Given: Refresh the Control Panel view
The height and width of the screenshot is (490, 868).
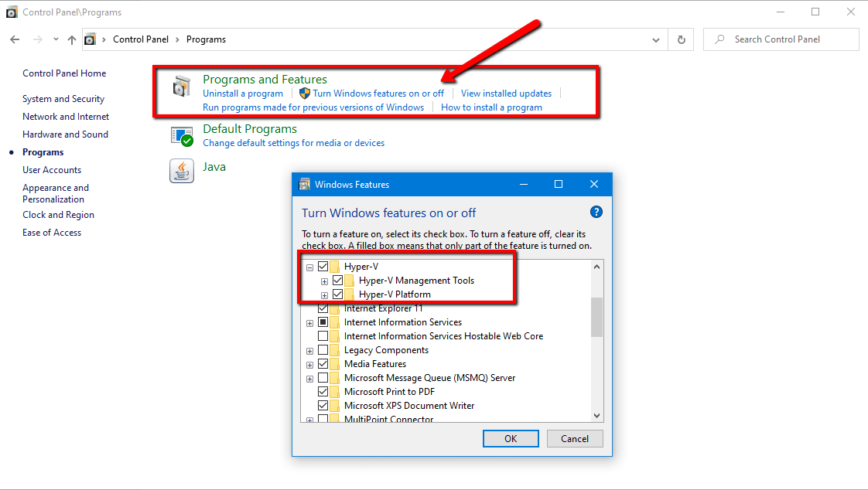Looking at the screenshot, I should (x=682, y=40).
